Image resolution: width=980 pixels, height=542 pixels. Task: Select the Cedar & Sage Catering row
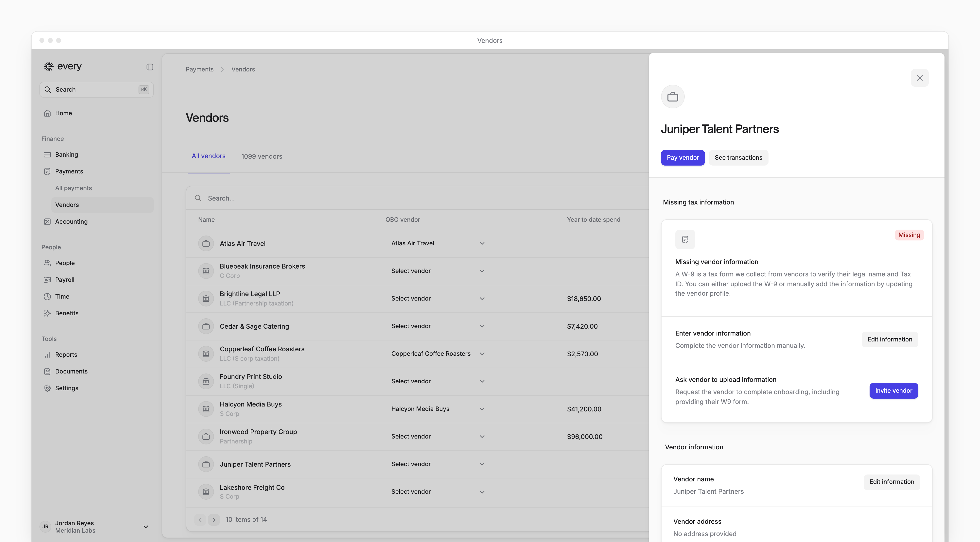point(417,326)
